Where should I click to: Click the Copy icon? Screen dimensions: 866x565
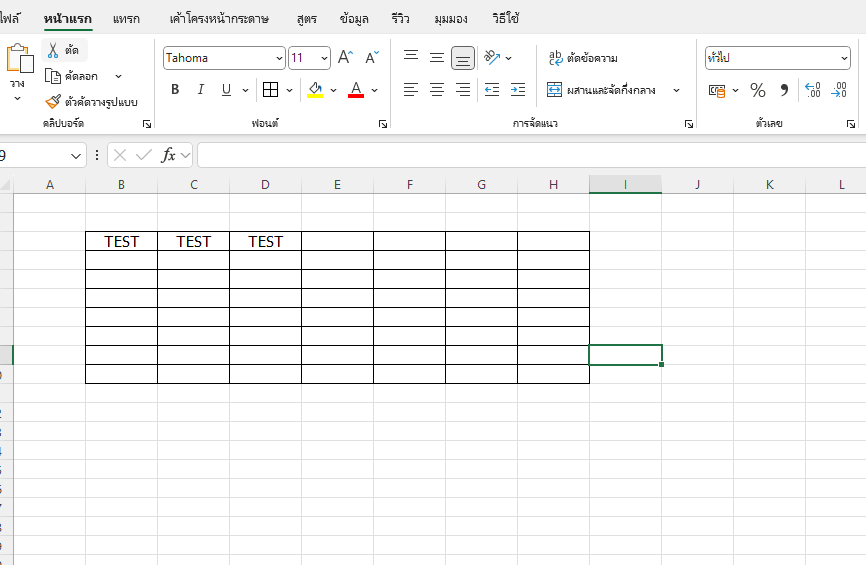[52, 76]
